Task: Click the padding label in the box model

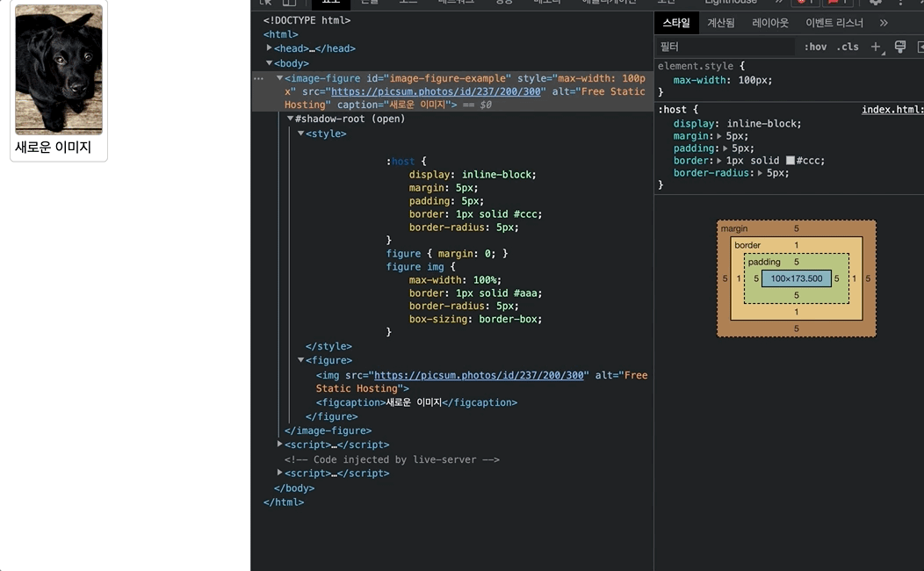Action: (764, 262)
